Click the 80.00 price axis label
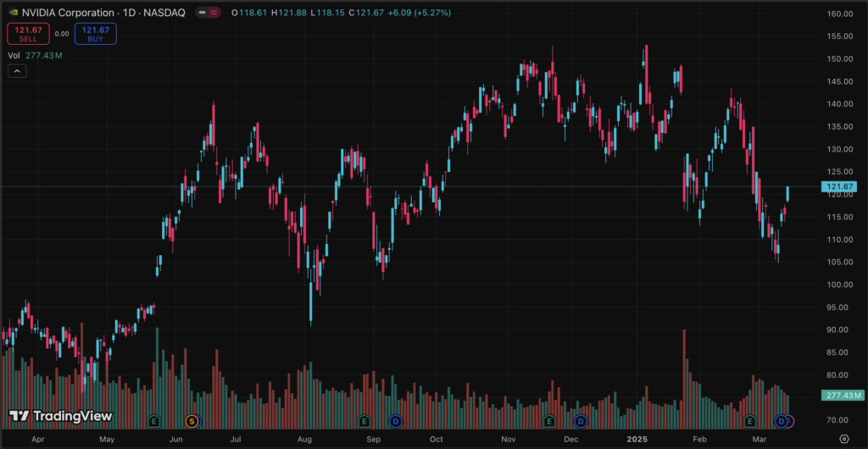This screenshot has width=868, height=449. 838,375
